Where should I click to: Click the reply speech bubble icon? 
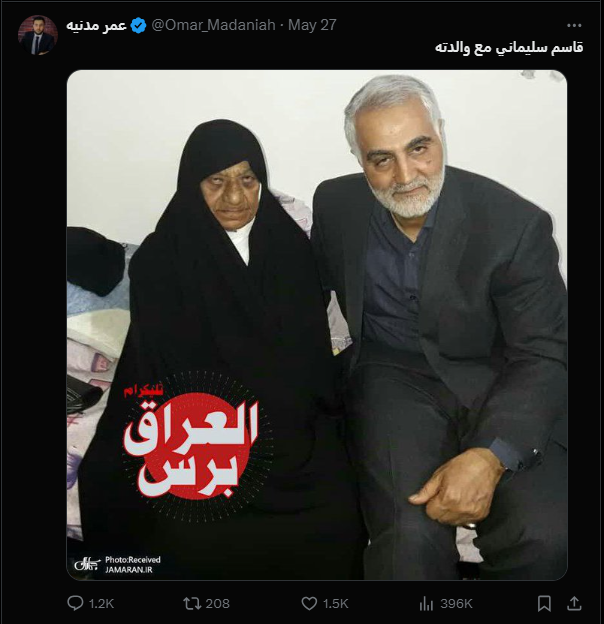[75, 603]
